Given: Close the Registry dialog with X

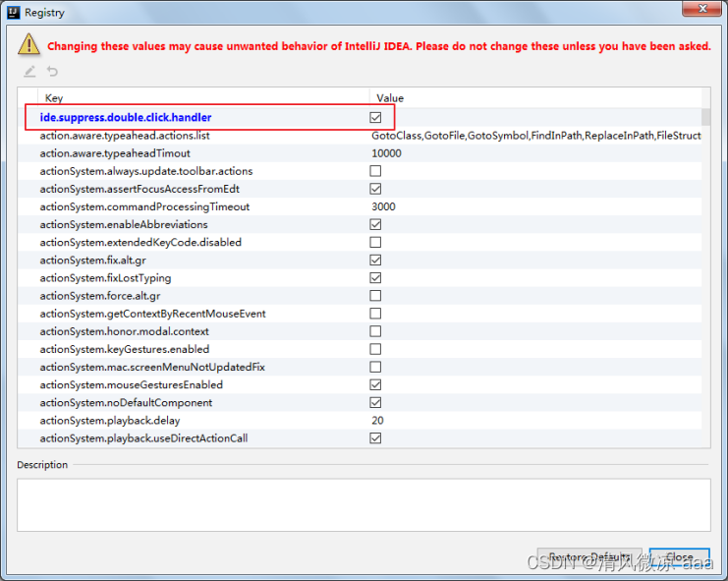Looking at the screenshot, I should (x=701, y=9).
